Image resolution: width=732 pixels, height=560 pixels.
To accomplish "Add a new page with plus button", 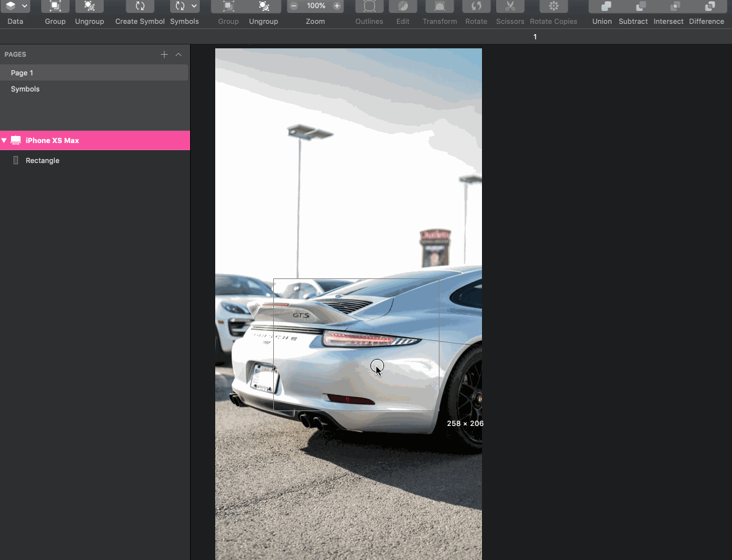I will (x=164, y=55).
